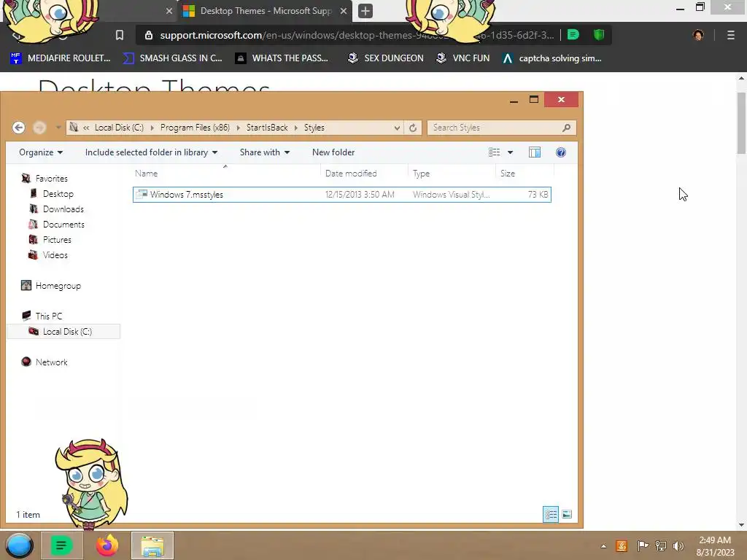The image size is (747, 560).
Task: Select Videos in navigation pane
Action: 55,255
